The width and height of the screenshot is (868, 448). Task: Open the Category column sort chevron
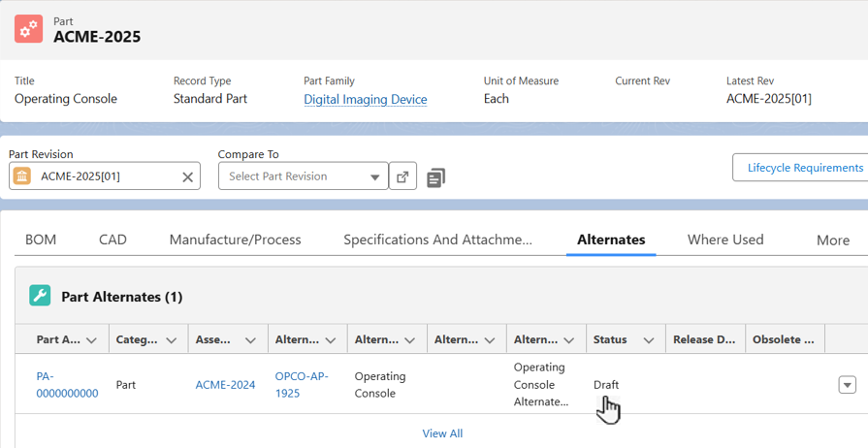[171, 340]
